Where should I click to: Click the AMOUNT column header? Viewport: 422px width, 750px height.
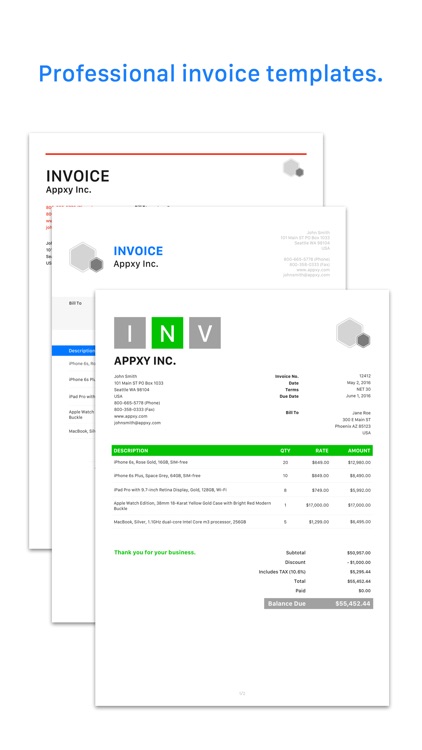(359, 451)
